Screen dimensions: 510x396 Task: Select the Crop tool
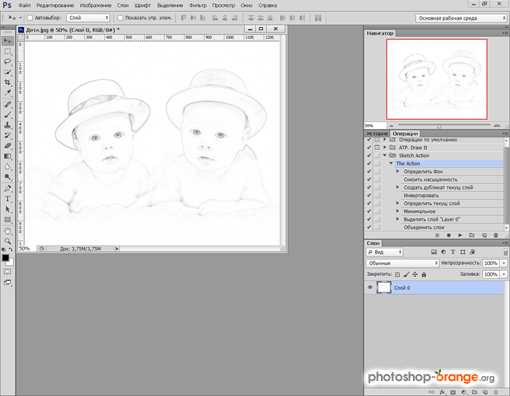tap(7, 82)
